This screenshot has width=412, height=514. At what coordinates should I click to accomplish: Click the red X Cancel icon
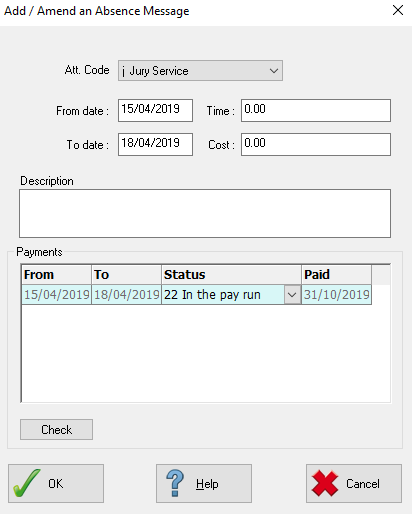(325, 483)
